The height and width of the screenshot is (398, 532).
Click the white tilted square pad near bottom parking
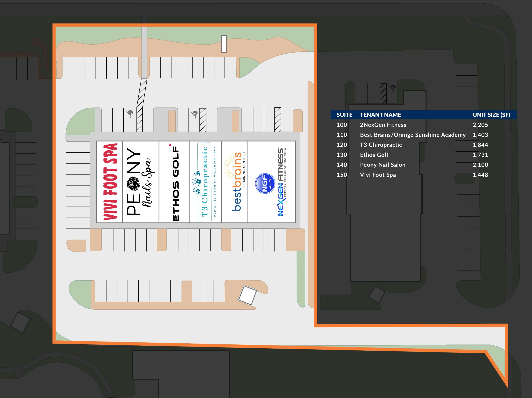pos(248,295)
